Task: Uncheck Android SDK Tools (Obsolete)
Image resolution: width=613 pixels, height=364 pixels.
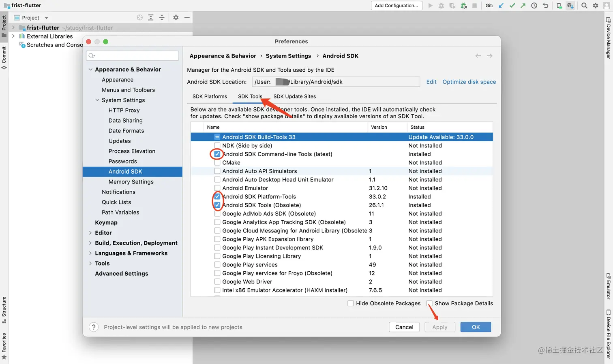Action: tap(217, 205)
